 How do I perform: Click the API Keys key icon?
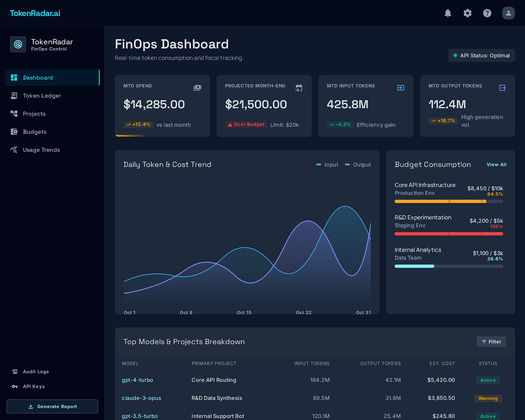point(15,386)
